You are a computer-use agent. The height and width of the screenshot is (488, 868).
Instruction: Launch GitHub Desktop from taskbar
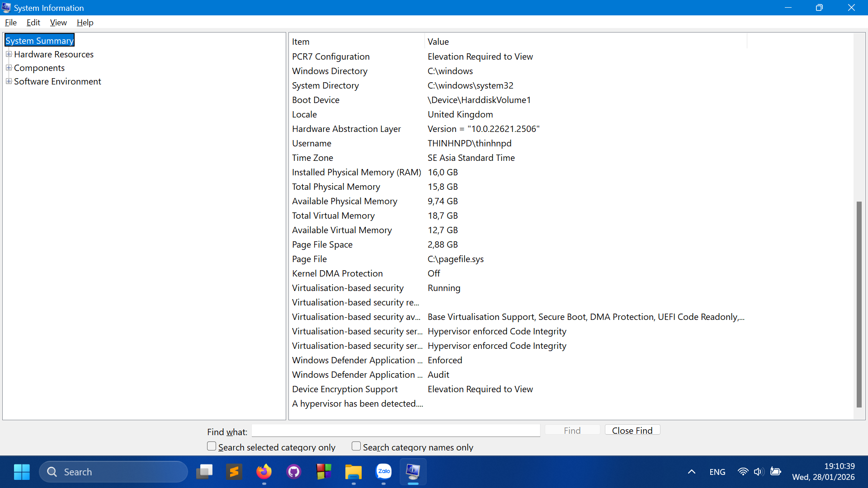point(294,472)
